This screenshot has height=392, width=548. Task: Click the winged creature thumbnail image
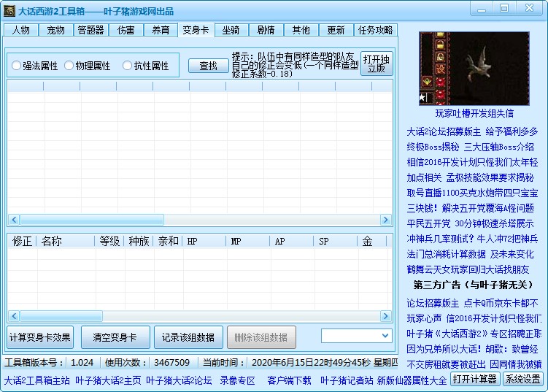tap(474, 69)
